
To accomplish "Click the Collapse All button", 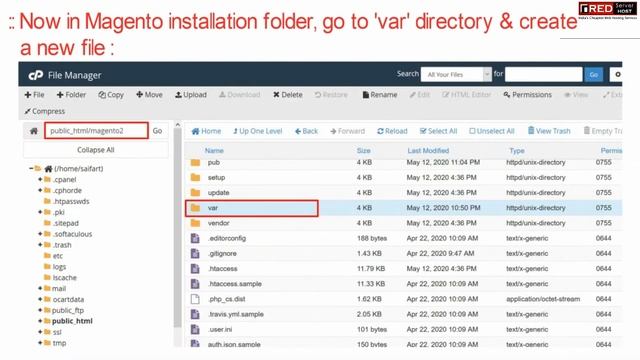I will tap(96, 150).
